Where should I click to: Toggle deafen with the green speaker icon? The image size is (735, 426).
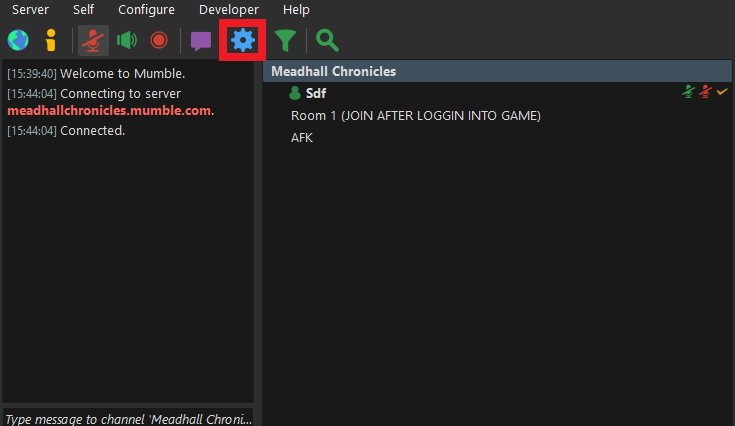tap(127, 40)
